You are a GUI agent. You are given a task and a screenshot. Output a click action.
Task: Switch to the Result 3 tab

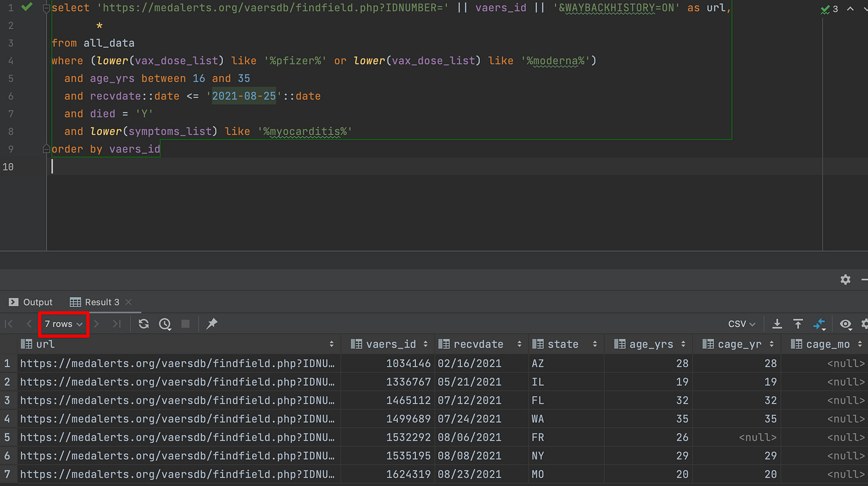point(95,302)
